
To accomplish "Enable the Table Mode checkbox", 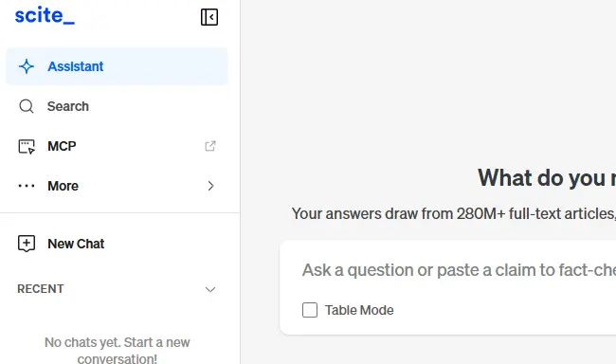I will (x=310, y=310).
